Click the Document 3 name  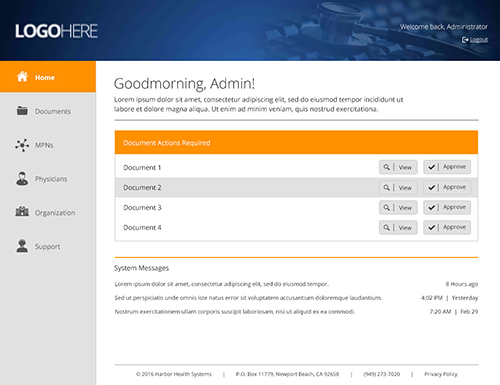pyautogui.click(x=142, y=207)
